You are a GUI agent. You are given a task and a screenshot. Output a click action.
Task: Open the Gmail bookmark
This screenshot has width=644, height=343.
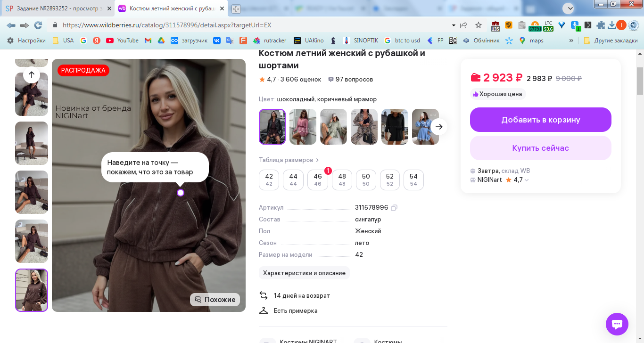[x=148, y=41]
